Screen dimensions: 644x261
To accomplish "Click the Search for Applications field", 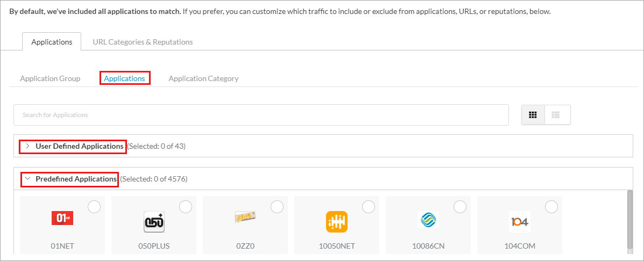I will point(261,115).
